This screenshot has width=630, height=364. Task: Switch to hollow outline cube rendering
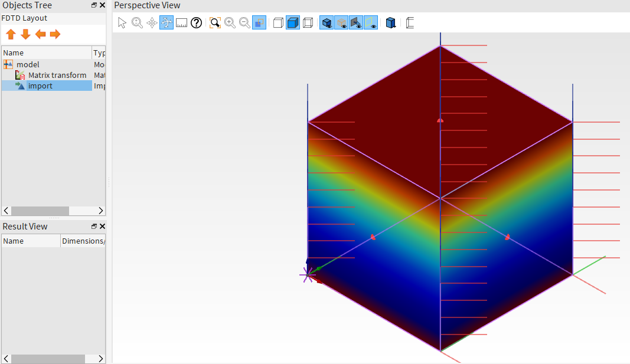278,23
